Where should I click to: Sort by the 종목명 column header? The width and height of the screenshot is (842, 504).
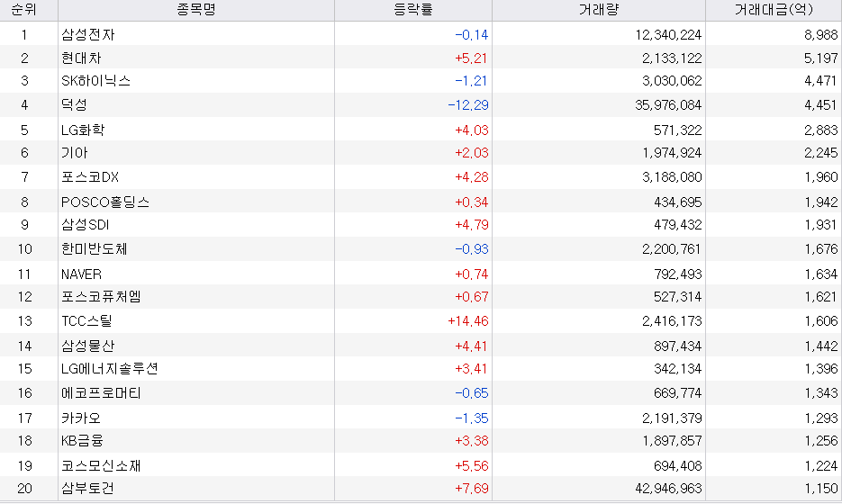click(196, 10)
